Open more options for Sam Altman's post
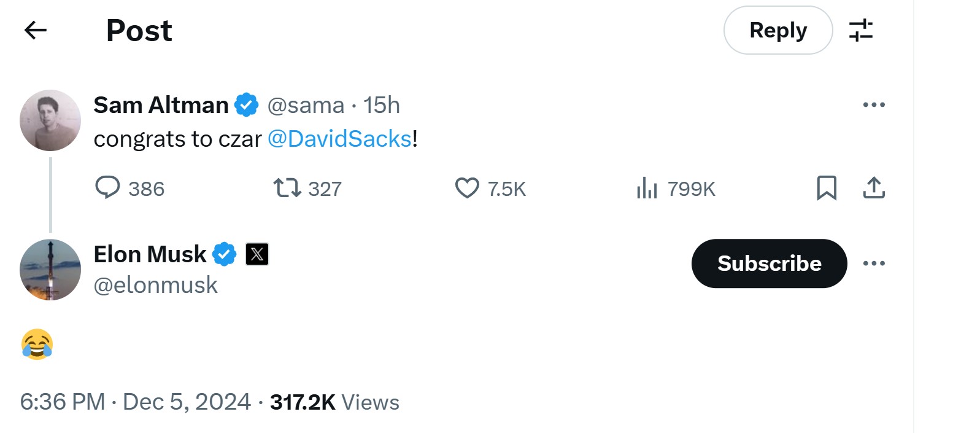The width and height of the screenshot is (980, 433). click(x=874, y=105)
